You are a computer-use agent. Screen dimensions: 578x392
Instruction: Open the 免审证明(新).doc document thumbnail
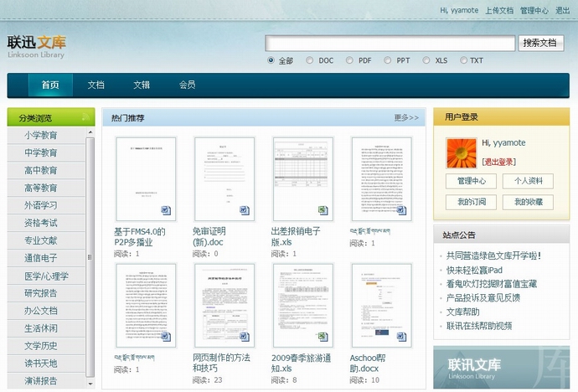point(224,178)
